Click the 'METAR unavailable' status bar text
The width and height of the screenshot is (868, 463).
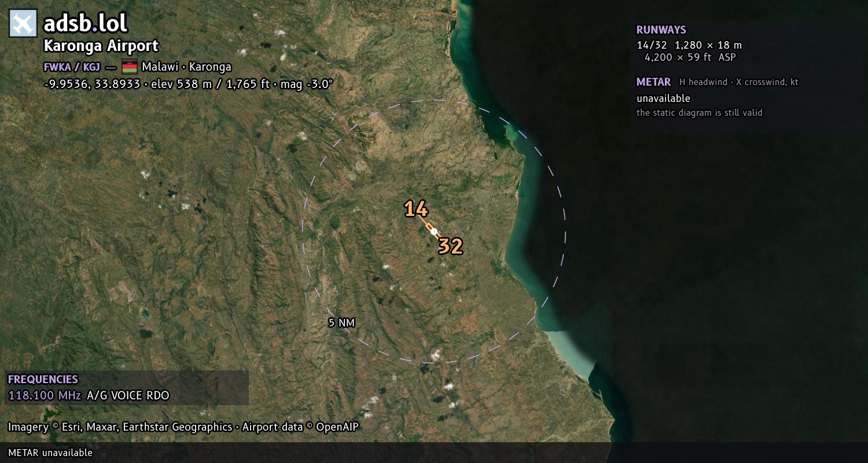pos(50,453)
